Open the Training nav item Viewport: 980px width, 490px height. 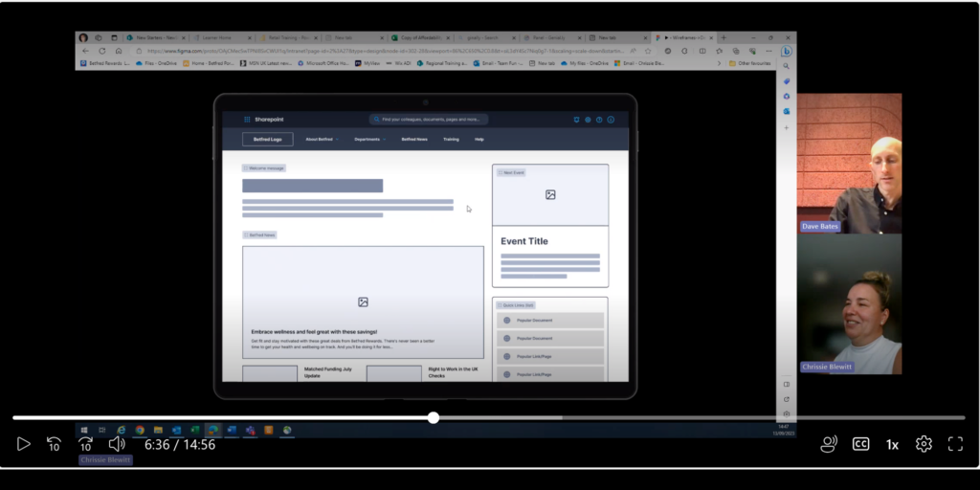451,140
